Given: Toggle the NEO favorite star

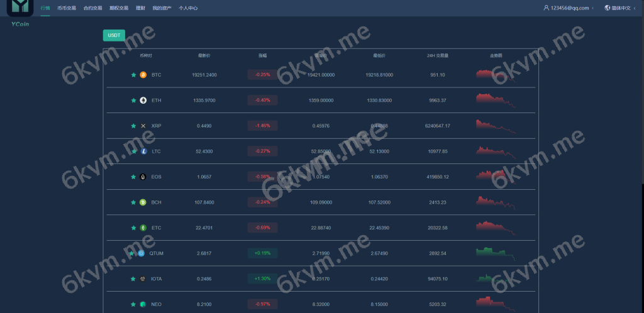Looking at the screenshot, I should coord(133,304).
